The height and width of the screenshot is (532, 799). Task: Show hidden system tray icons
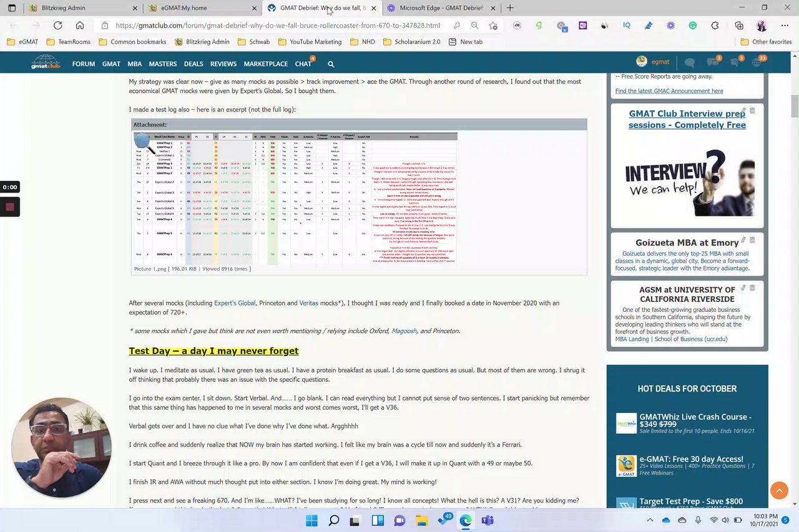tap(650, 520)
